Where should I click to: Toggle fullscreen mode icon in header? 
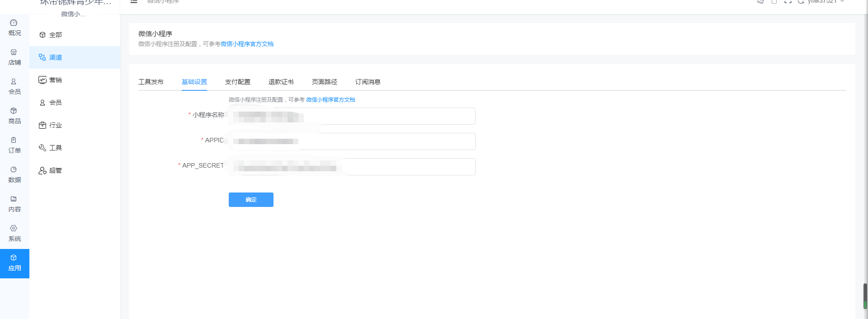(x=788, y=1)
